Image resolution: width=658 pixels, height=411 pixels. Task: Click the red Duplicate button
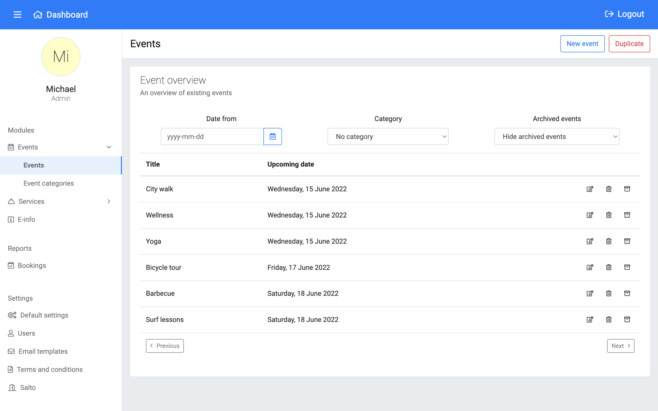(629, 44)
